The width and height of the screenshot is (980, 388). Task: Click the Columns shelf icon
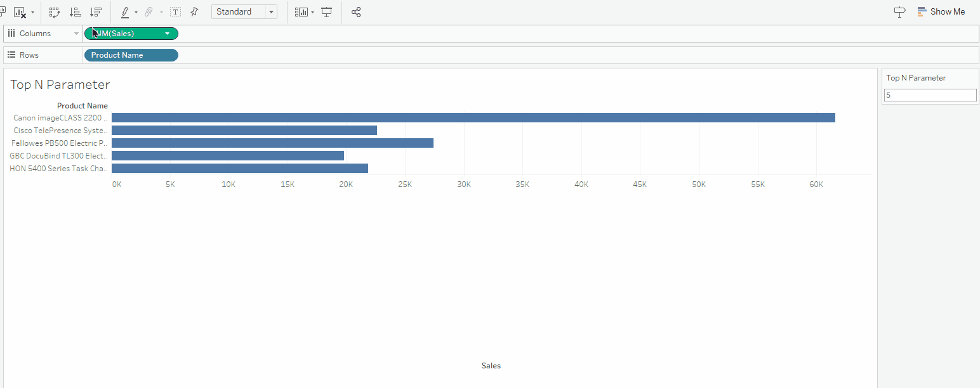[11, 34]
